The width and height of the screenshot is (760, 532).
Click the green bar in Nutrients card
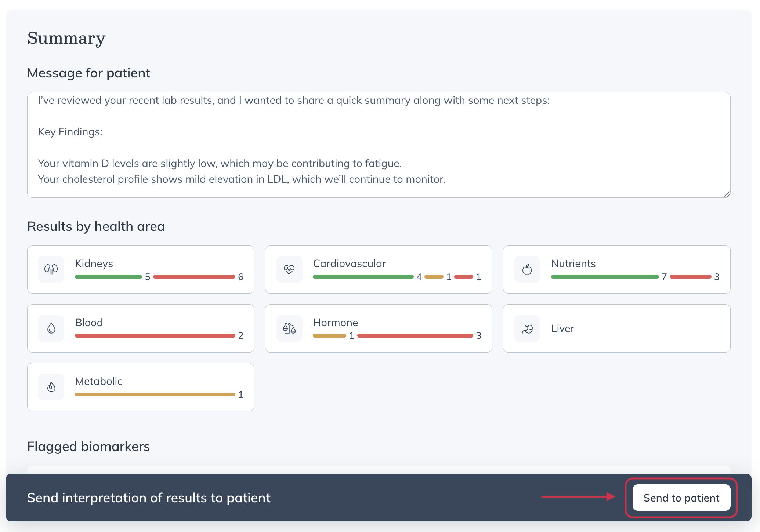605,277
